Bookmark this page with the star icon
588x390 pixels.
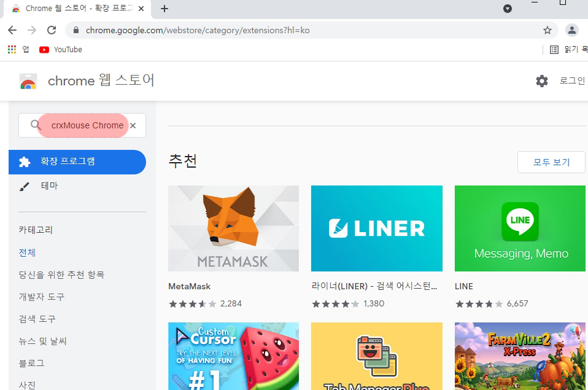click(x=547, y=31)
